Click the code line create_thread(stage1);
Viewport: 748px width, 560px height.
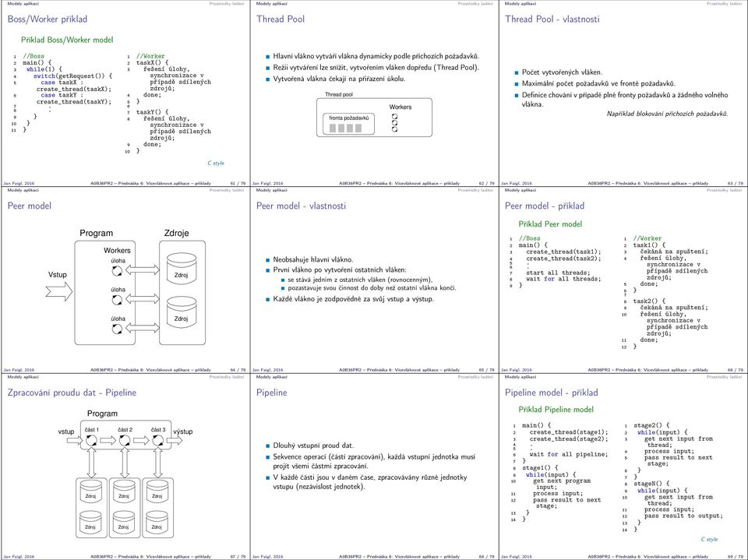(x=569, y=432)
